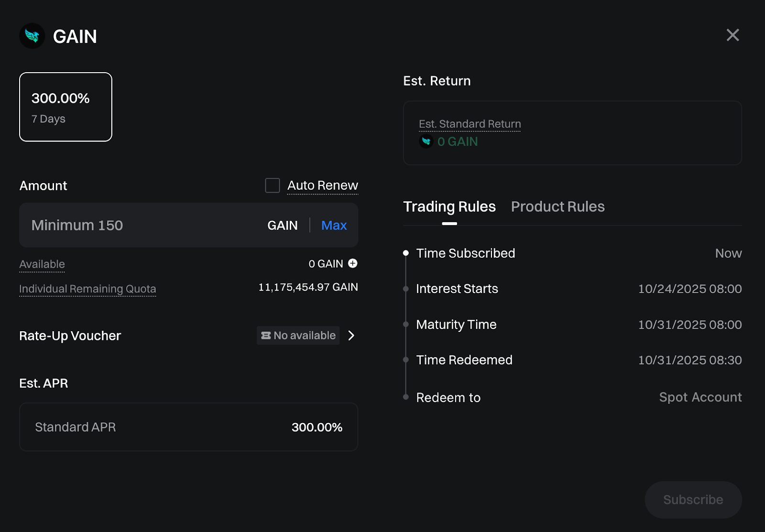Viewport: 765px width, 532px height.
Task: Click the Time Subscribed timeline dot
Action: pos(406,253)
